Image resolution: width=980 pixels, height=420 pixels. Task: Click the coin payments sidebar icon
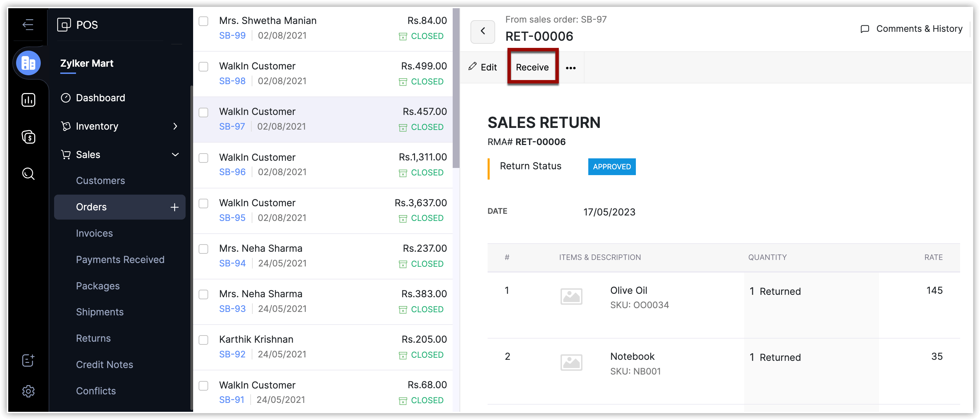28,137
